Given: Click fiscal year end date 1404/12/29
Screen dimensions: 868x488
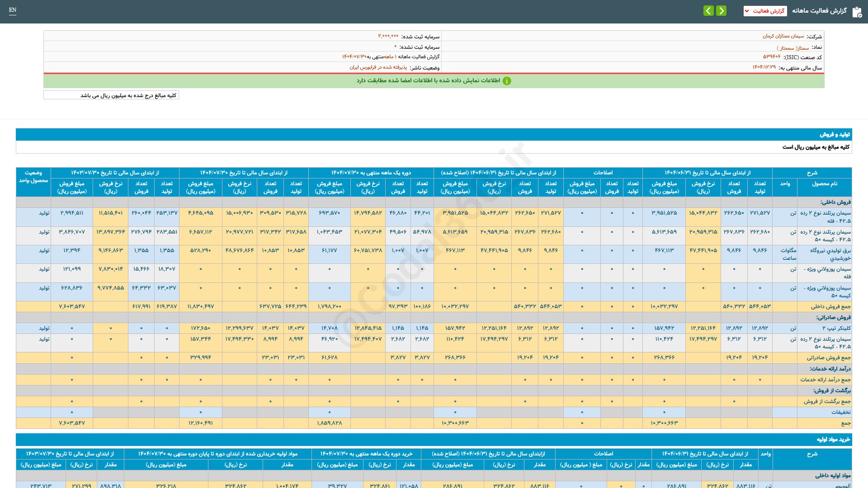Looking at the screenshot, I should (x=764, y=67).
